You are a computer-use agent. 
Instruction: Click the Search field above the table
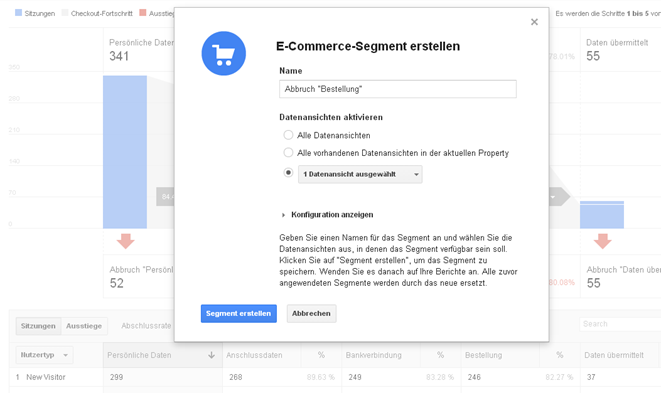[x=620, y=324]
